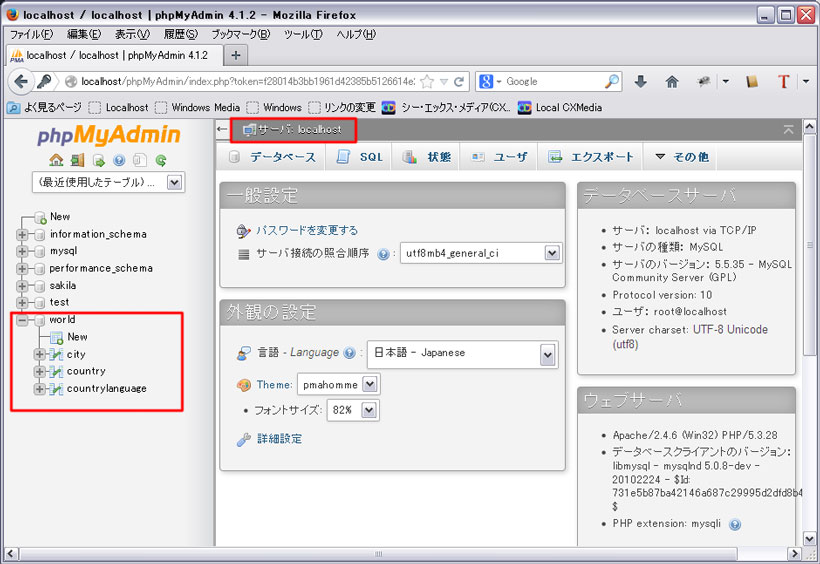Image resolution: width=820 pixels, height=564 pixels.
Task: Collapse the world database node
Action: (x=22, y=320)
